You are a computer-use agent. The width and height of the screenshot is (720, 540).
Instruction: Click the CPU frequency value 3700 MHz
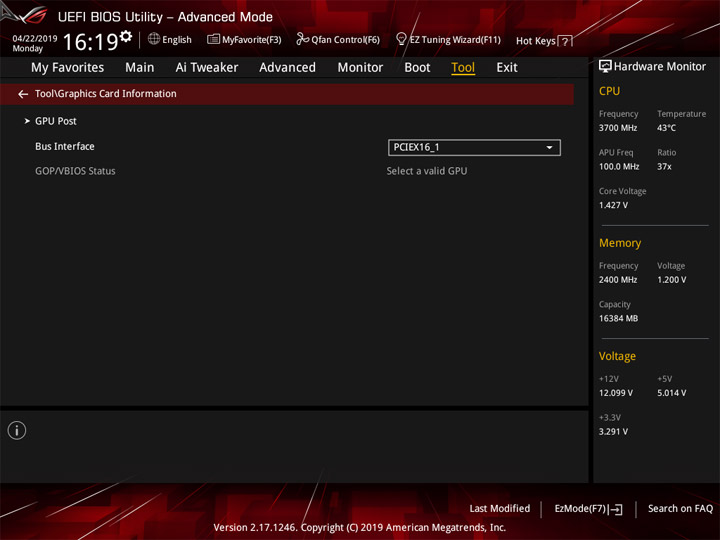[x=618, y=128]
